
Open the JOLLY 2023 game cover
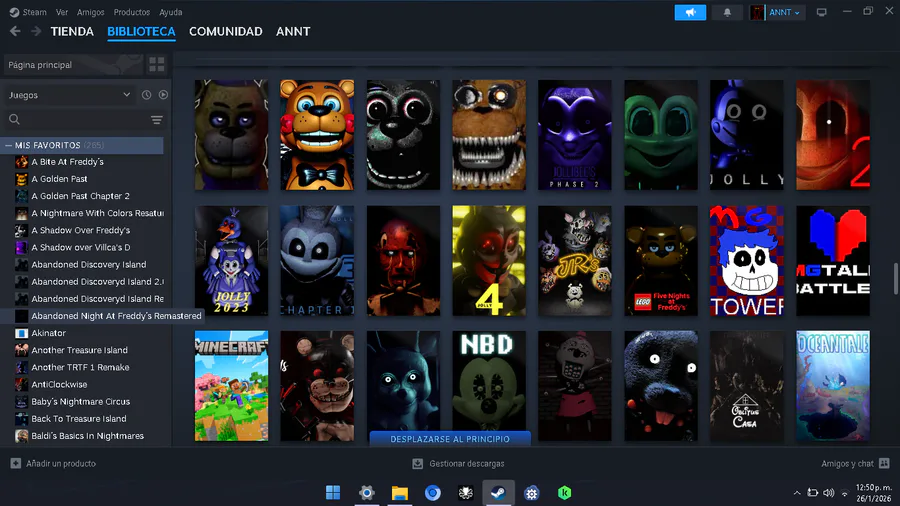tap(231, 261)
